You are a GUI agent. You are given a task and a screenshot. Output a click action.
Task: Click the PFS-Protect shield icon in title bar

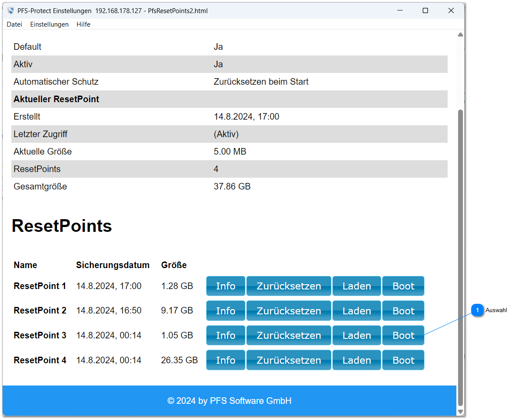[x=10, y=10]
